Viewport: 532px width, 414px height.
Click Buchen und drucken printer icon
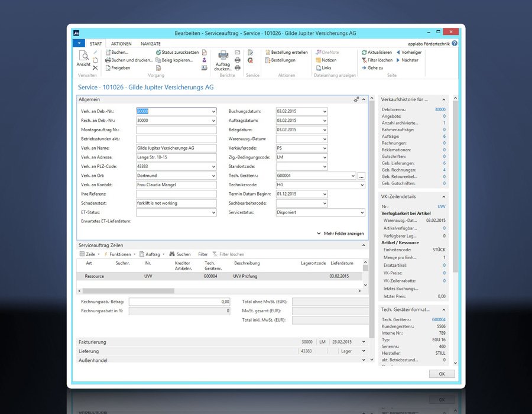[108, 60]
